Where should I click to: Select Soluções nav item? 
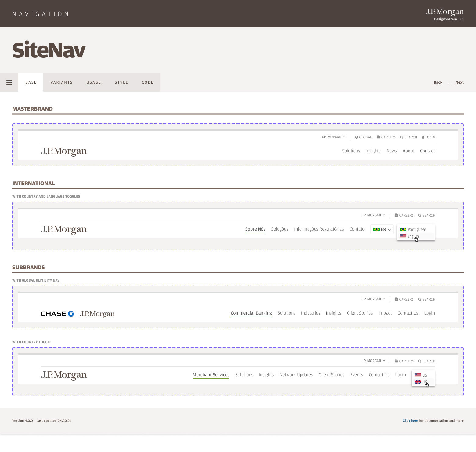click(x=279, y=229)
